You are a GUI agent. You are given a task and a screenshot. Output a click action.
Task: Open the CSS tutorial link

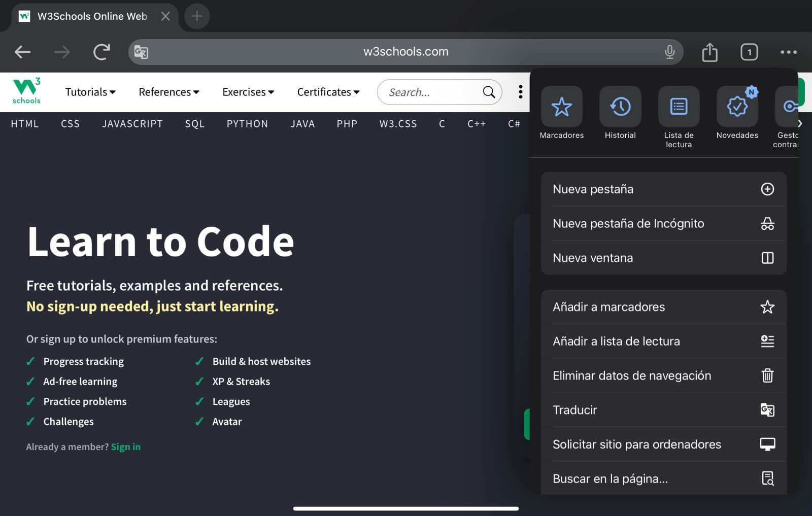(x=70, y=124)
